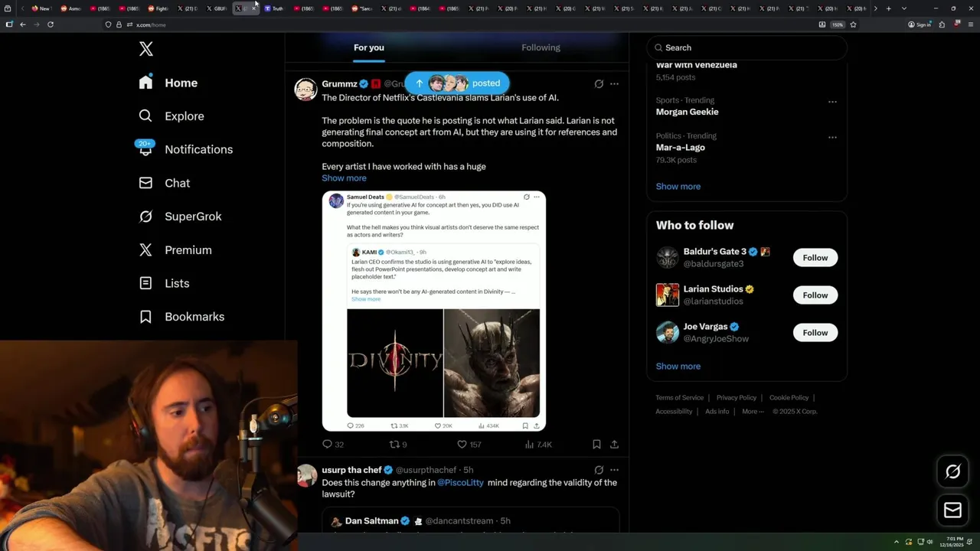Open Notifications with 20+ badge

point(185,149)
